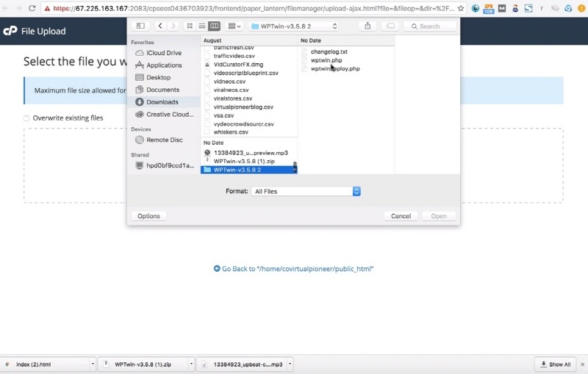Click the browser back arrow
This screenshot has width=588, height=374.
(6, 8)
